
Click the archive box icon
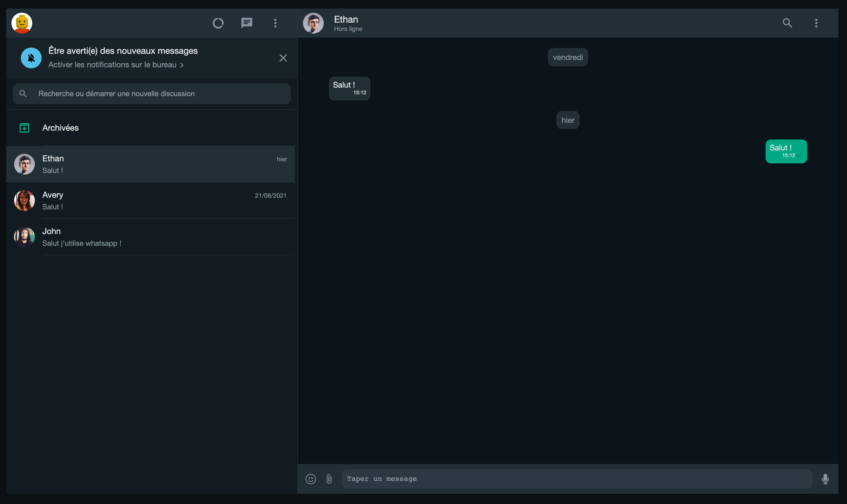(24, 128)
